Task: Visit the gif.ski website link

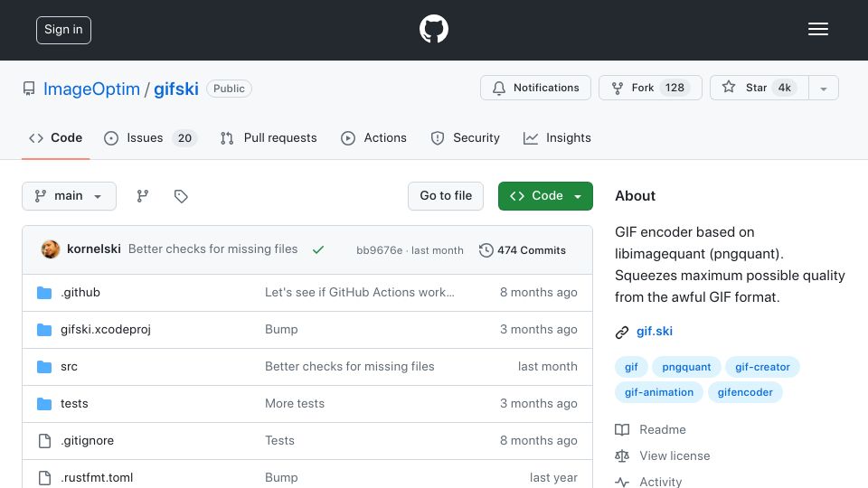Action: pyautogui.click(x=655, y=331)
